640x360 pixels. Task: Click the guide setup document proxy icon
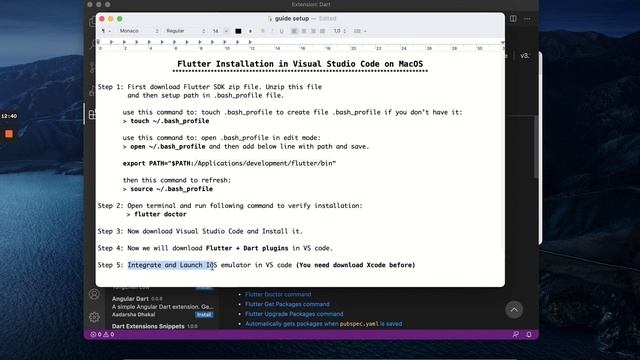[x=270, y=19]
